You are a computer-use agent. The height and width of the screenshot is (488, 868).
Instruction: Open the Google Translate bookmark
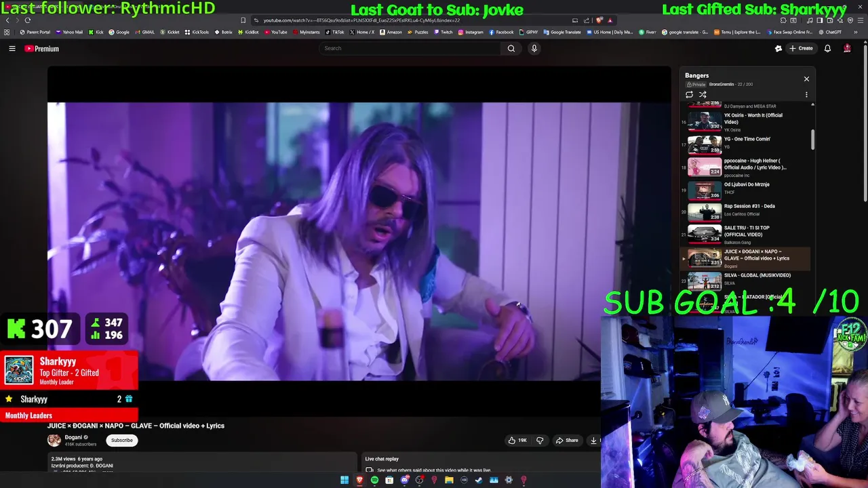point(562,32)
